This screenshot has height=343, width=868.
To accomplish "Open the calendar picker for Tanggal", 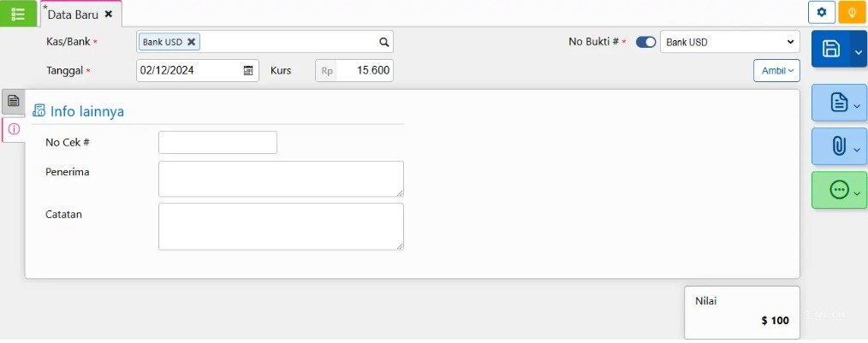I will click(x=248, y=70).
